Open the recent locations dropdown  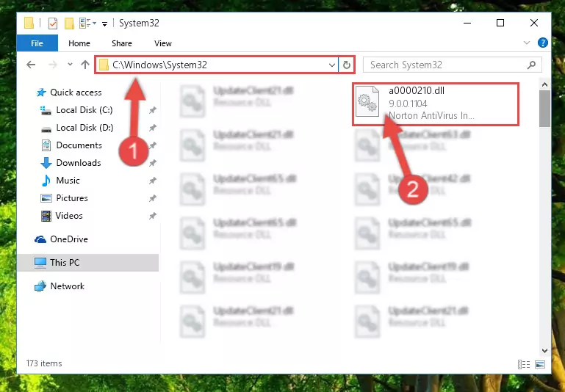[x=70, y=65]
